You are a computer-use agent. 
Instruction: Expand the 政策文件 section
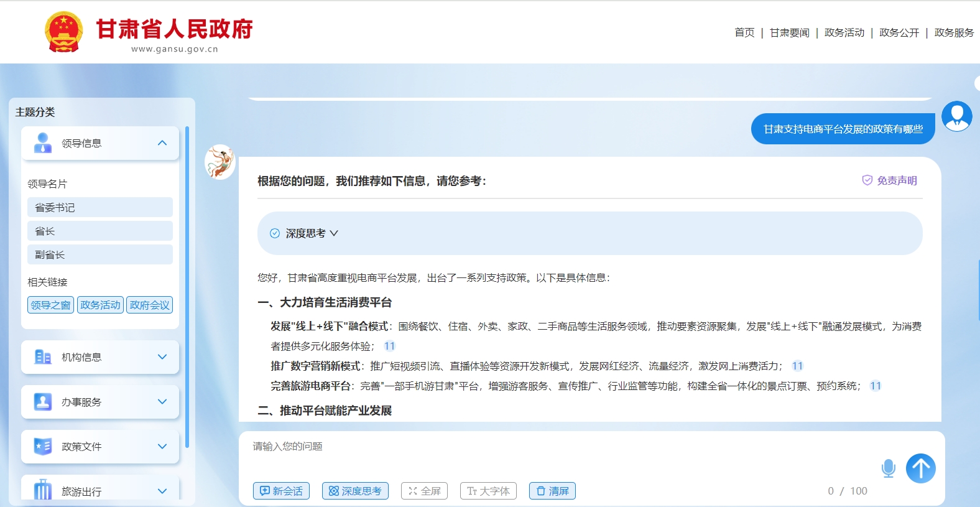(x=162, y=447)
